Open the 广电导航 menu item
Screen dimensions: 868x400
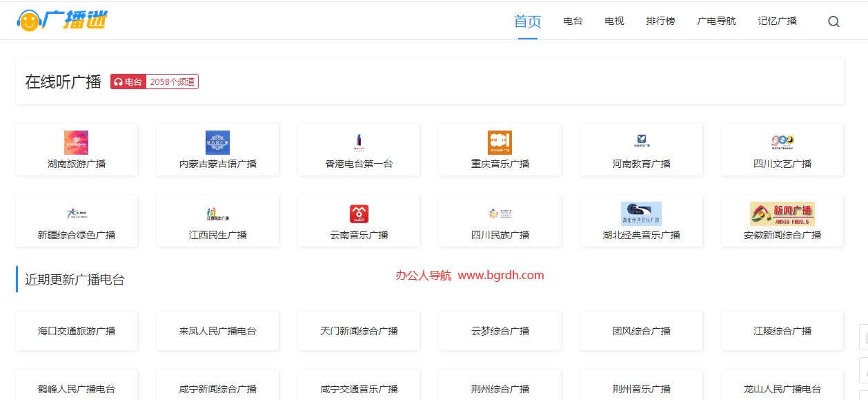(x=716, y=21)
